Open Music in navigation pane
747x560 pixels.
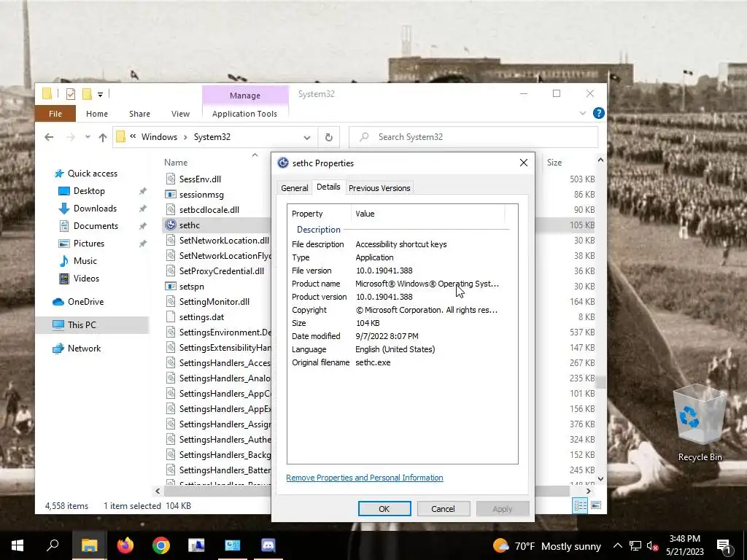85,261
